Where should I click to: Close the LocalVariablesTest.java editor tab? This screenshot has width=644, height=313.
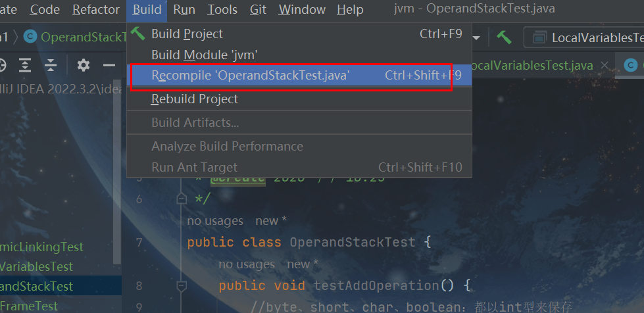tap(605, 65)
